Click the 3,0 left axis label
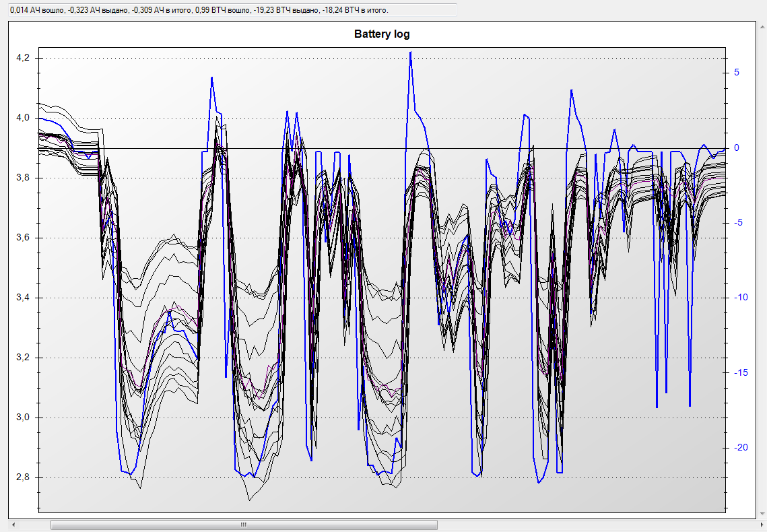The height and width of the screenshot is (532, 767). point(23,418)
